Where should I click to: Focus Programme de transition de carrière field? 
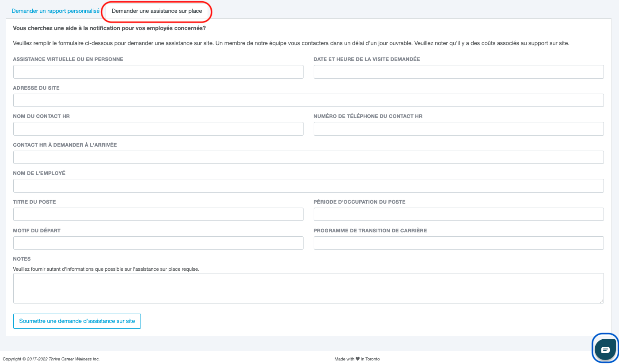point(459,243)
